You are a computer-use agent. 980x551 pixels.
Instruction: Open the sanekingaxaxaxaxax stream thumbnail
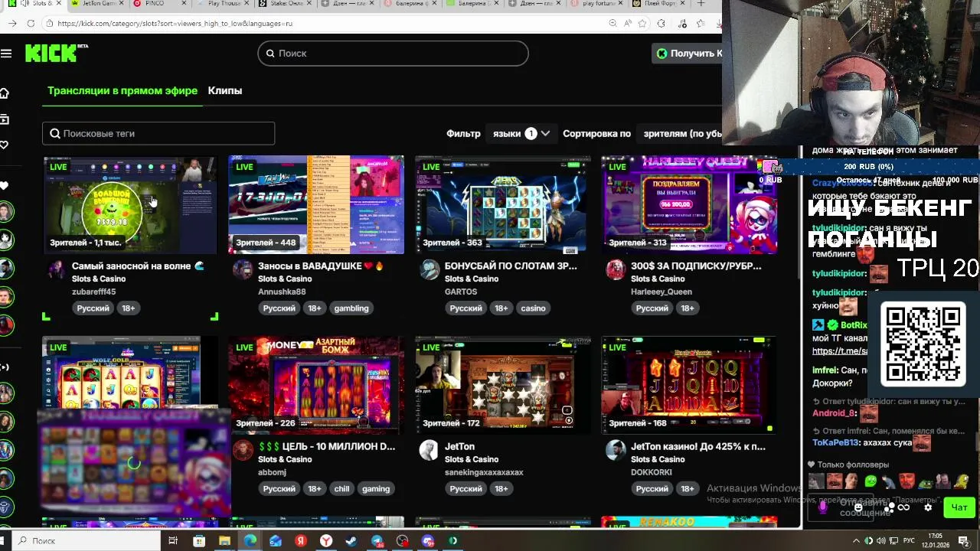coord(502,385)
